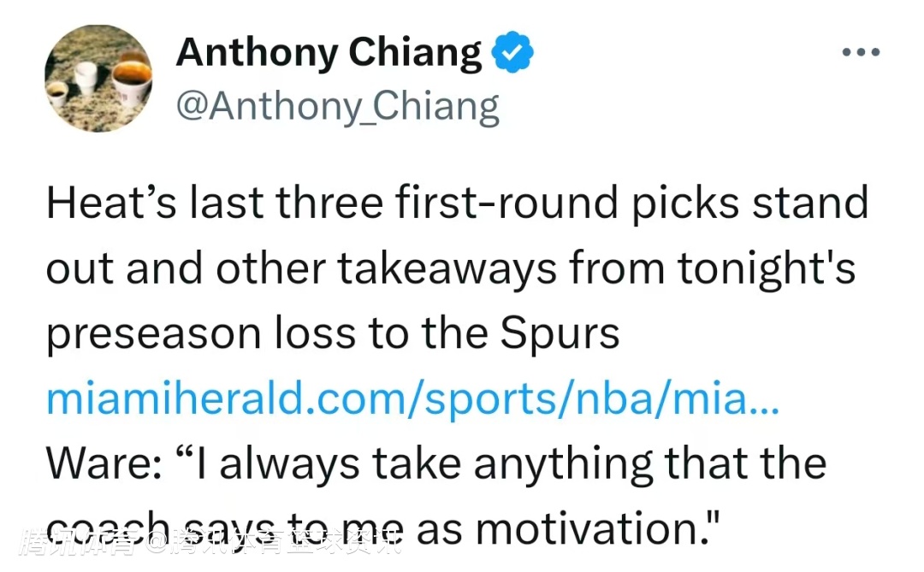Click the blue verified checkmark badge
This screenshot has height=572, width=924.
(x=513, y=53)
